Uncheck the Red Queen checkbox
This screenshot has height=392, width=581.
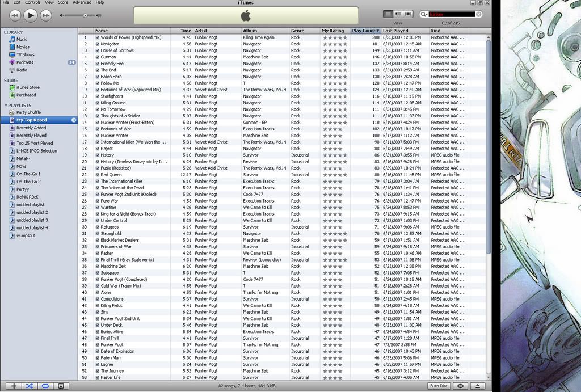(98, 175)
